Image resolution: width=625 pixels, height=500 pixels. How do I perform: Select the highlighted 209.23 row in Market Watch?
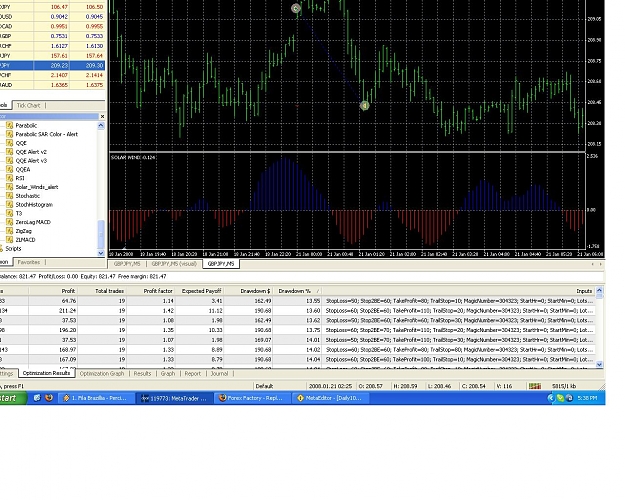point(52,65)
